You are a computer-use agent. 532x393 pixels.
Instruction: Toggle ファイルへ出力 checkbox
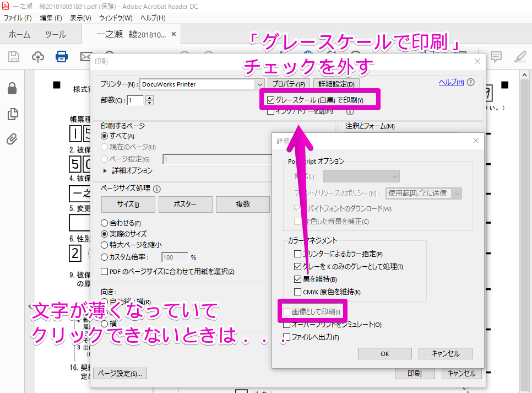[287, 337]
